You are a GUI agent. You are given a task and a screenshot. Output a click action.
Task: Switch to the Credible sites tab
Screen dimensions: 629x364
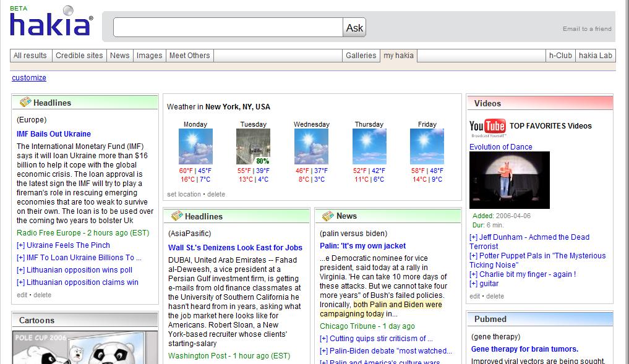click(x=79, y=56)
